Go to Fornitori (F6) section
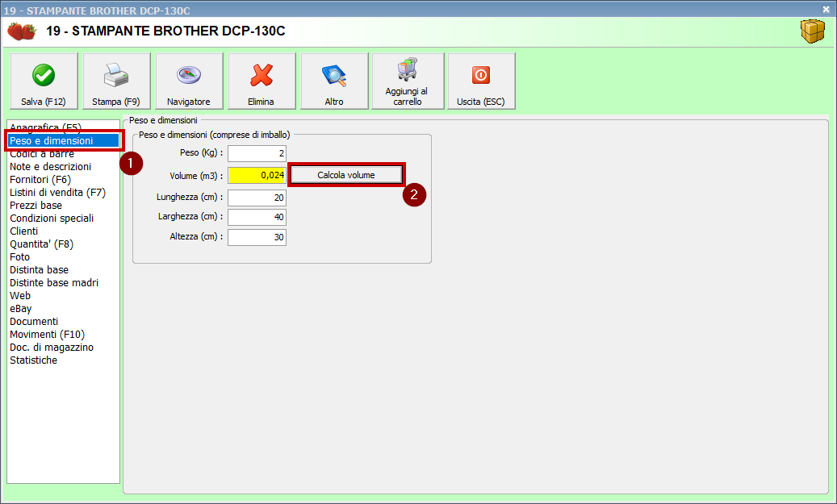Viewport: 837px width, 504px height. click(x=40, y=179)
